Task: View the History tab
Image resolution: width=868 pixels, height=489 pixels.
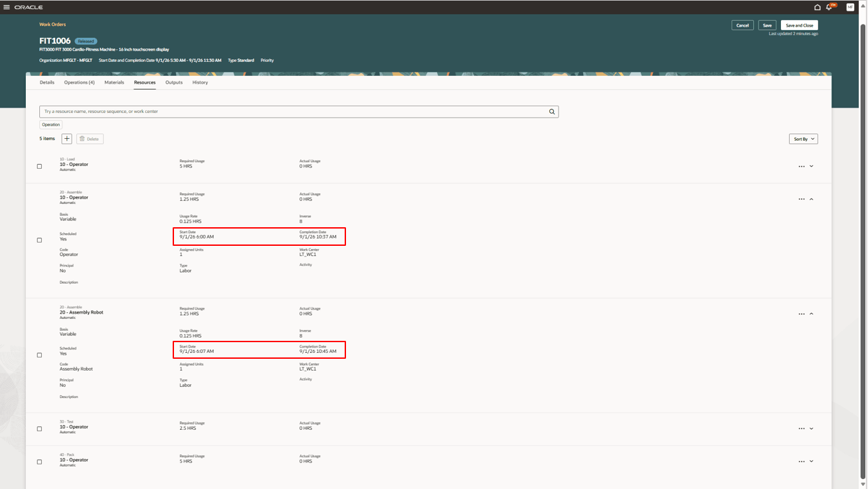Action: (x=200, y=82)
